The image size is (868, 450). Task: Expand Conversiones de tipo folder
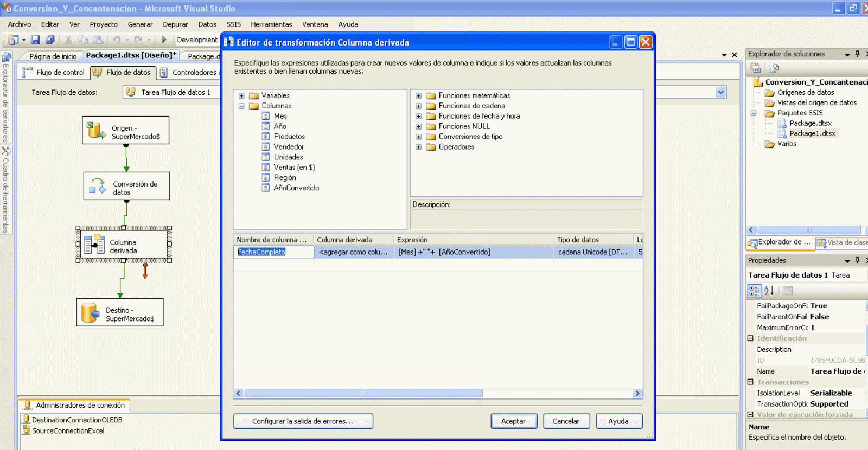pyautogui.click(x=418, y=137)
